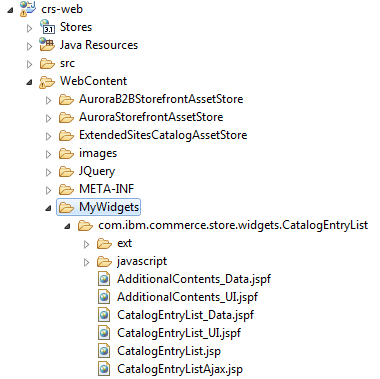Collapse the crs-web project node

(10, 10)
